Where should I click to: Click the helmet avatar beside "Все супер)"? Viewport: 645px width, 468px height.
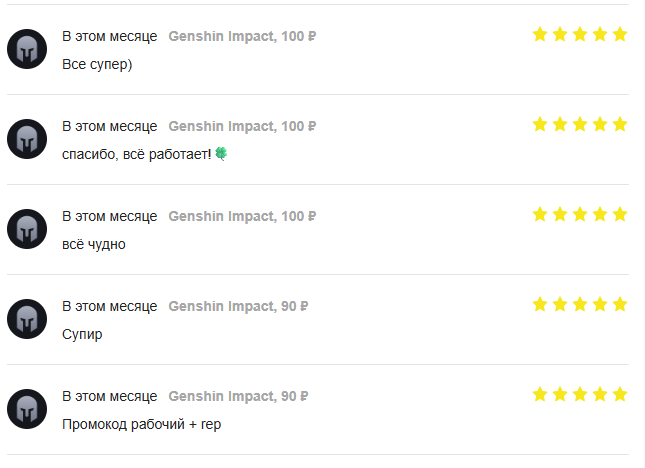click(27, 49)
